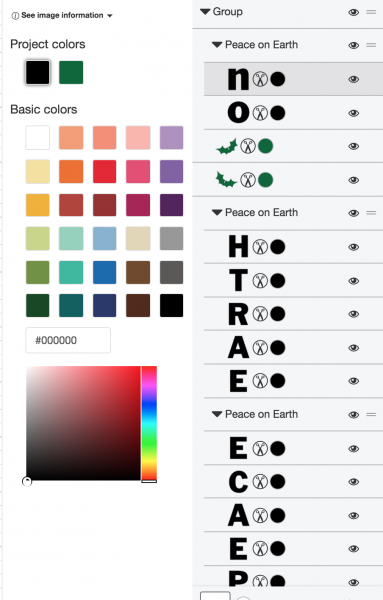Hide the entire top Group
Image resolution: width=383 pixels, height=600 pixels.
pyautogui.click(x=354, y=12)
